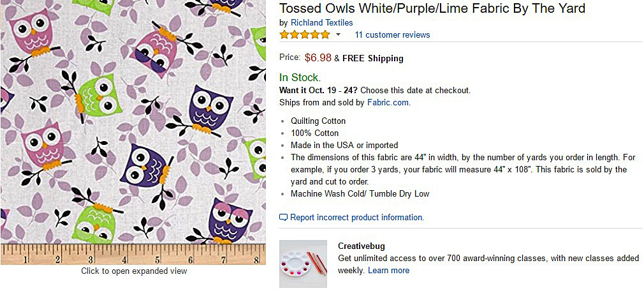Click the Quilting Cotton bullet item
The height and width of the screenshot is (293, 644).
tap(318, 121)
